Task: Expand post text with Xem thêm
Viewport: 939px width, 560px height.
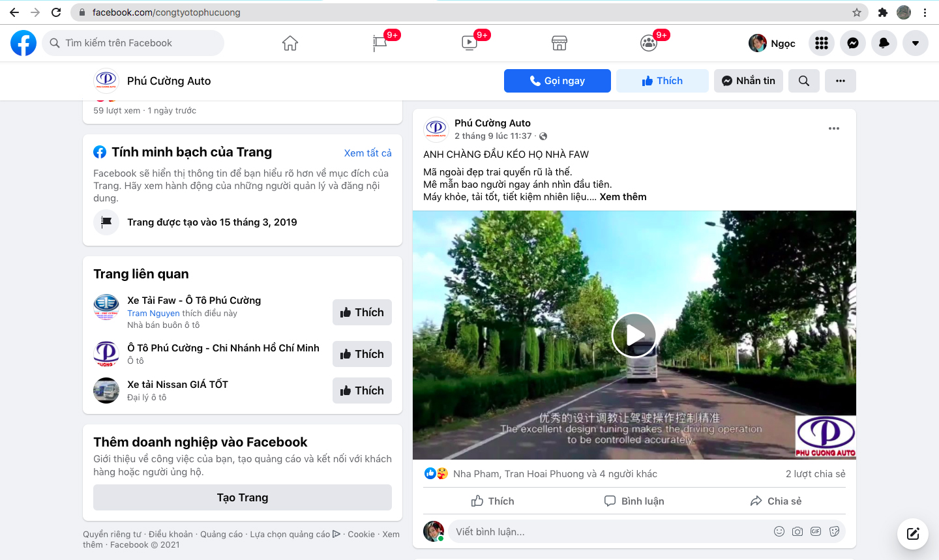Action: tap(623, 197)
